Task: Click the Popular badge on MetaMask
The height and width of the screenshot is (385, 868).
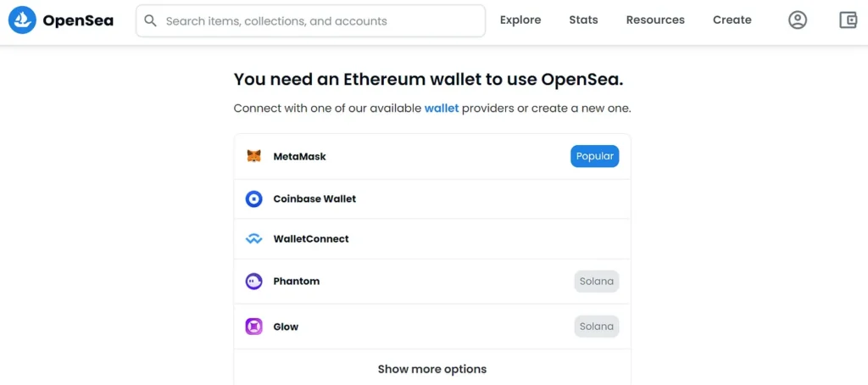Action: click(x=594, y=156)
